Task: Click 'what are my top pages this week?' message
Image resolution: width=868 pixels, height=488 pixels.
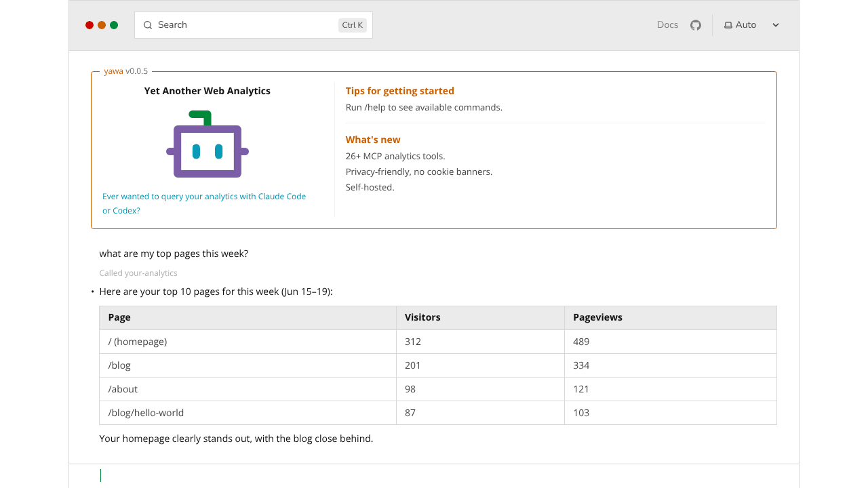Action: pyautogui.click(x=174, y=254)
